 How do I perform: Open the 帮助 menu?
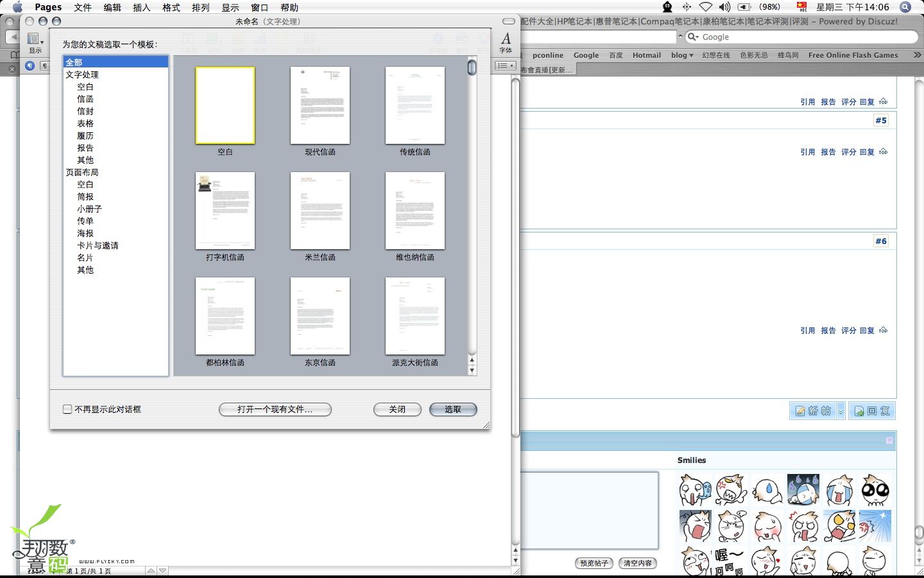289,7
